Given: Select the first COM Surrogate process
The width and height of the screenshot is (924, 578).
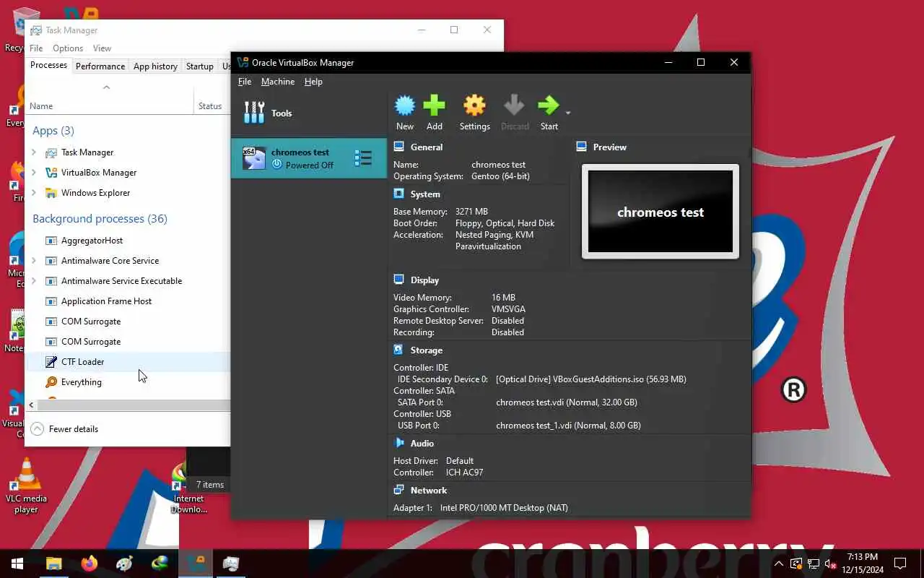Looking at the screenshot, I should click(128, 322).
